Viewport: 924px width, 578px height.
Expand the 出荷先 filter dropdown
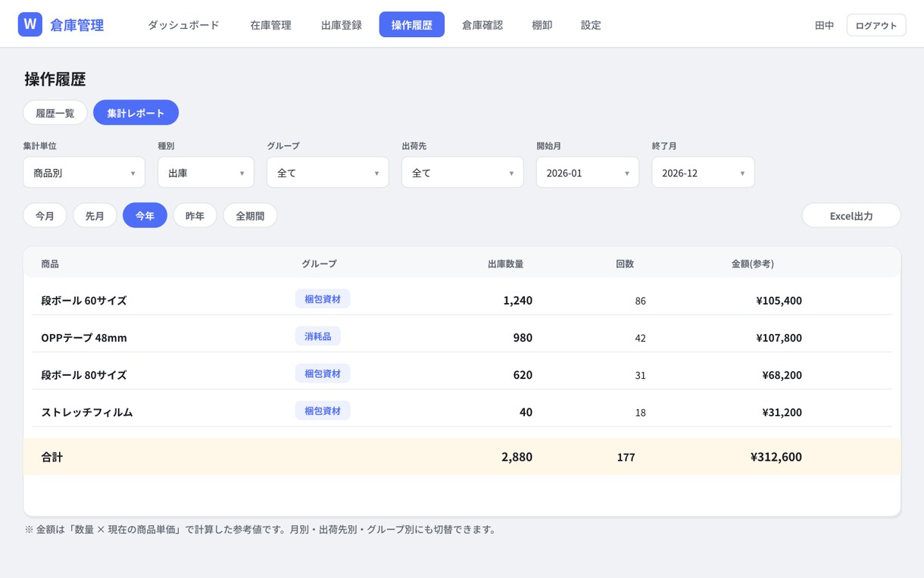pyautogui.click(x=463, y=173)
